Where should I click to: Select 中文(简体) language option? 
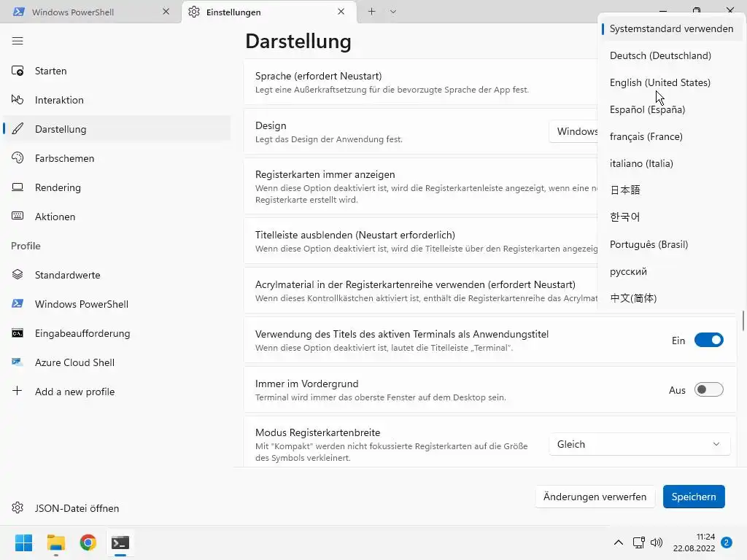coord(670,298)
